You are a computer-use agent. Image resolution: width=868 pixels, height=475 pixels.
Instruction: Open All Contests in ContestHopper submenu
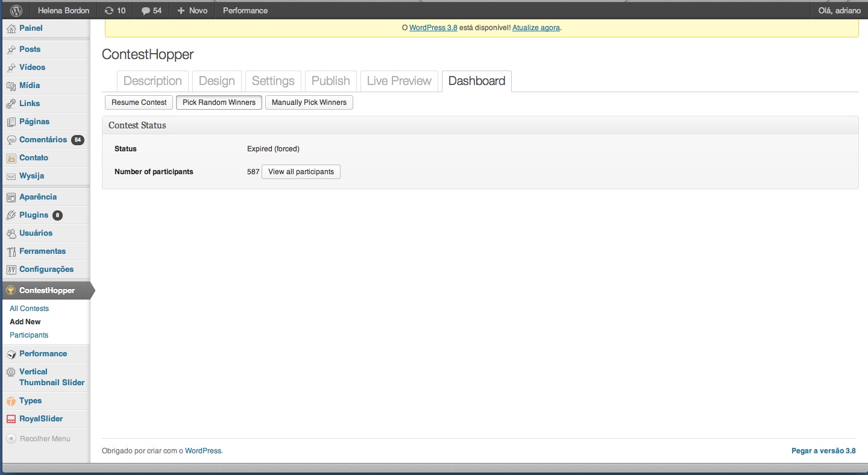[x=29, y=309]
